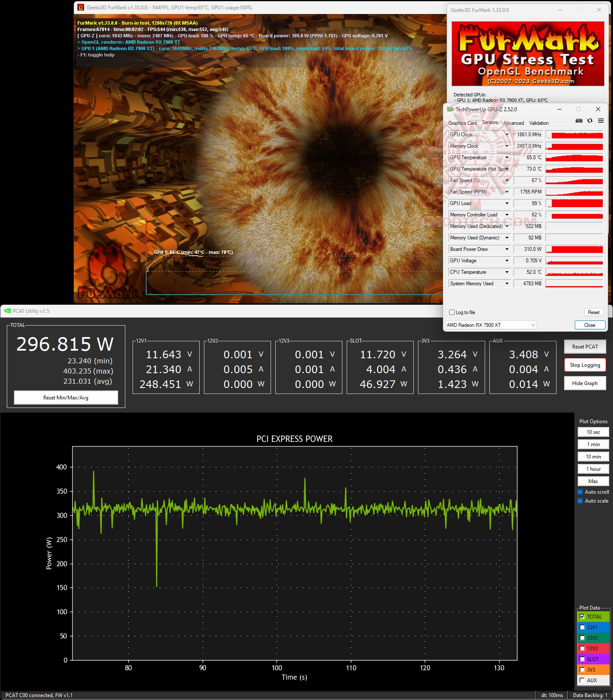Viewport: 613px width, 700px height.
Task: Click the PCAT Utility title bar icon
Action: click(7, 311)
